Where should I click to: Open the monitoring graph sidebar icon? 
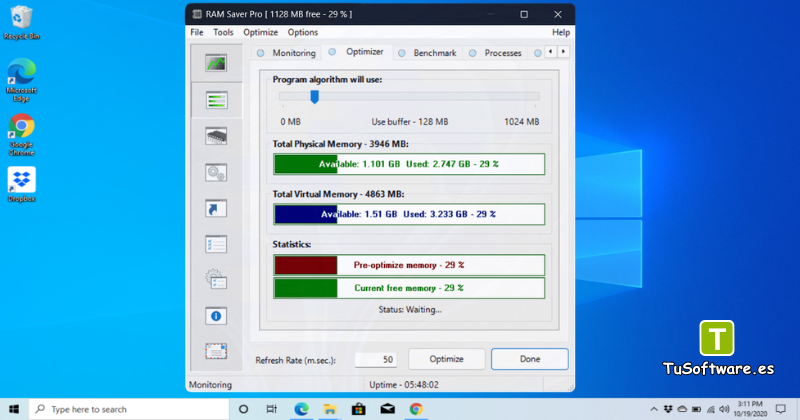216,63
